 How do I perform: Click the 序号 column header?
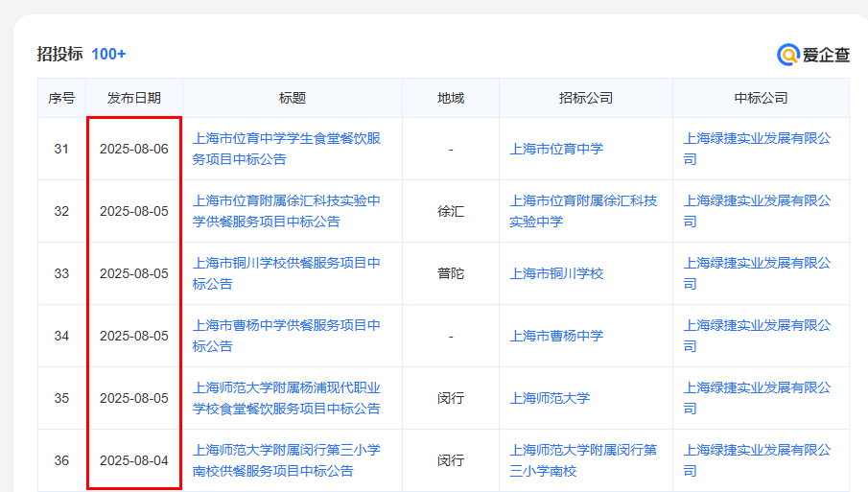click(61, 98)
